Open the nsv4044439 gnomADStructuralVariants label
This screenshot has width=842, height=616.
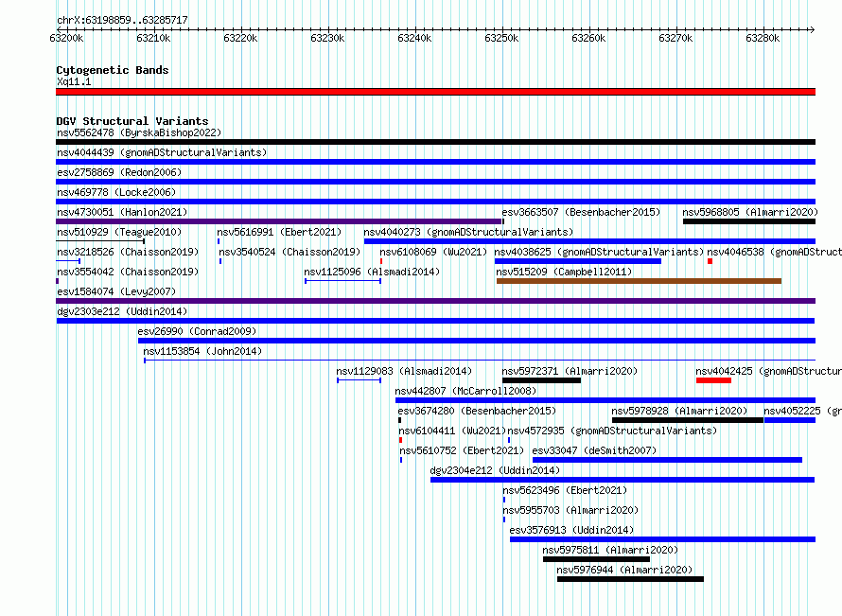tap(162, 152)
